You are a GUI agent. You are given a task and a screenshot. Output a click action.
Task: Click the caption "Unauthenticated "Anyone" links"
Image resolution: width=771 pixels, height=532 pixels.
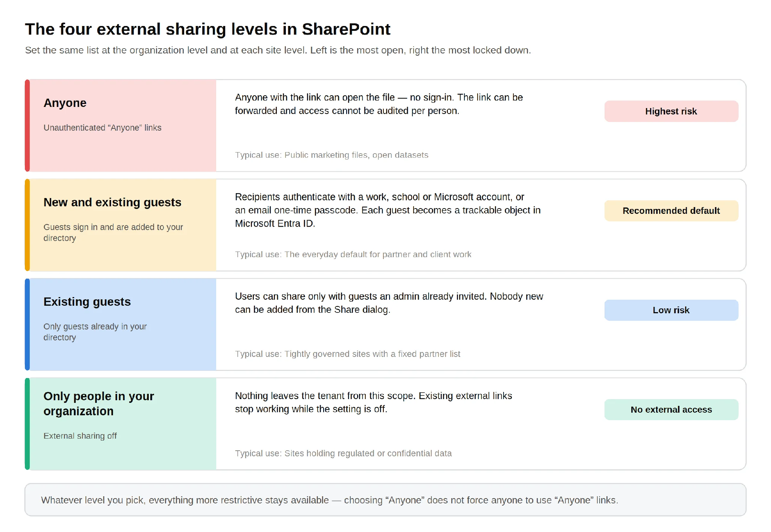[x=102, y=128]
